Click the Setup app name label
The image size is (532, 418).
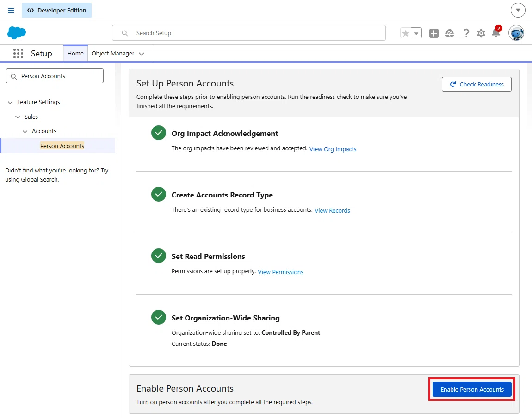pyautogui.click(x=41, y=54)
